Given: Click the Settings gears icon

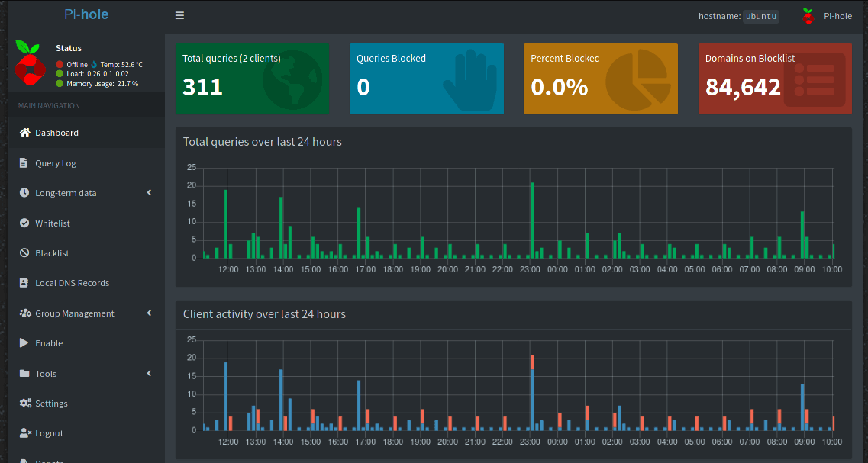Looking at the screenshot, I should pyautogui.click(x=24, y=404).
